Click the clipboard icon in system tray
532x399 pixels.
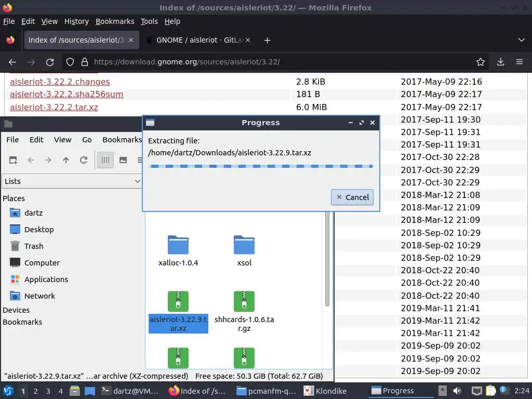pyautogui.click(x=490, y=391)
